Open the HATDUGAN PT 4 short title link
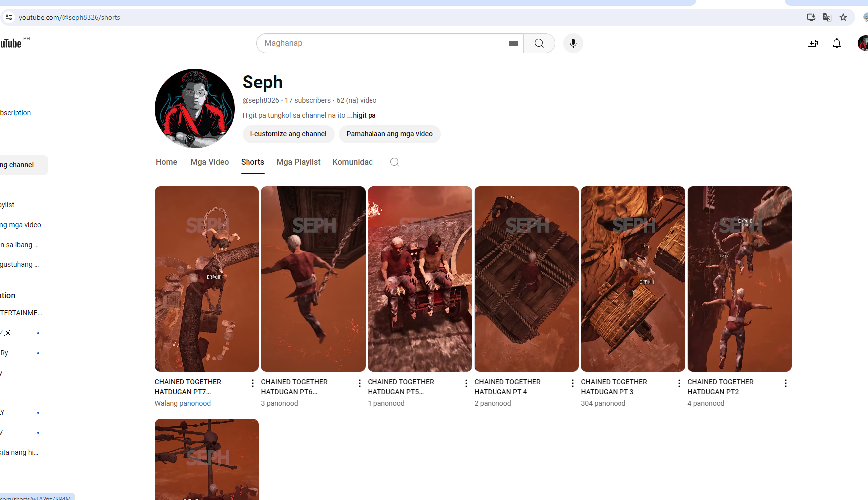Image resolution: width=868 pixels, height=500 pixels. tap(507, 387)
